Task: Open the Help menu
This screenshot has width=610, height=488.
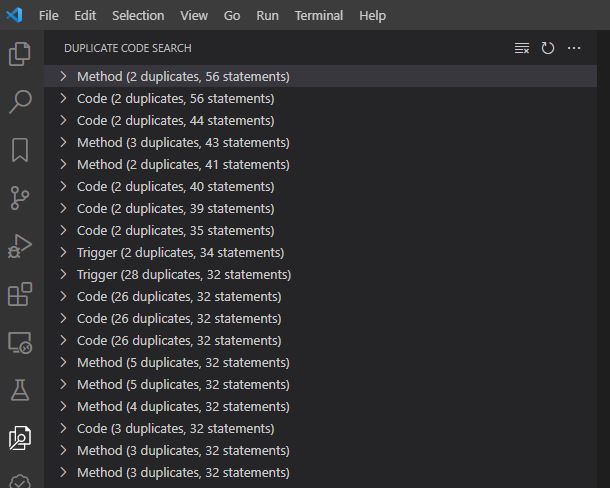Action: (x=373, y=16)
